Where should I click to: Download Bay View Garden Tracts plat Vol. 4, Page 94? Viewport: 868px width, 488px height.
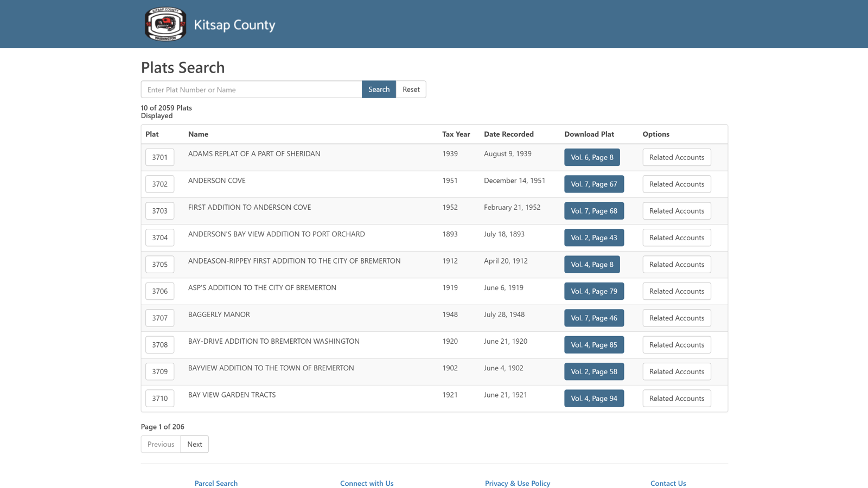pyautogui.click(x=594, y=398)
